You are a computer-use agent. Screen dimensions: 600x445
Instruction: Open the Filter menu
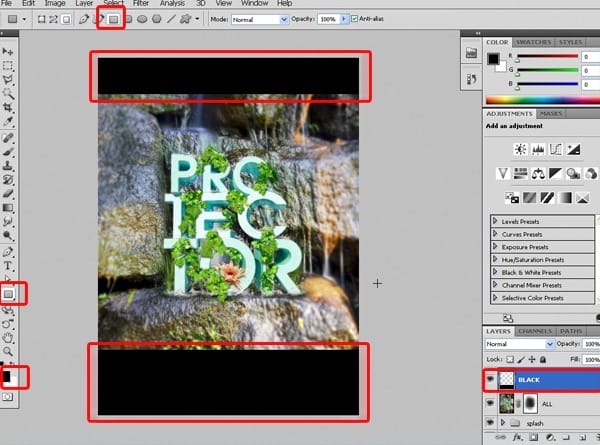pos(141,3)
